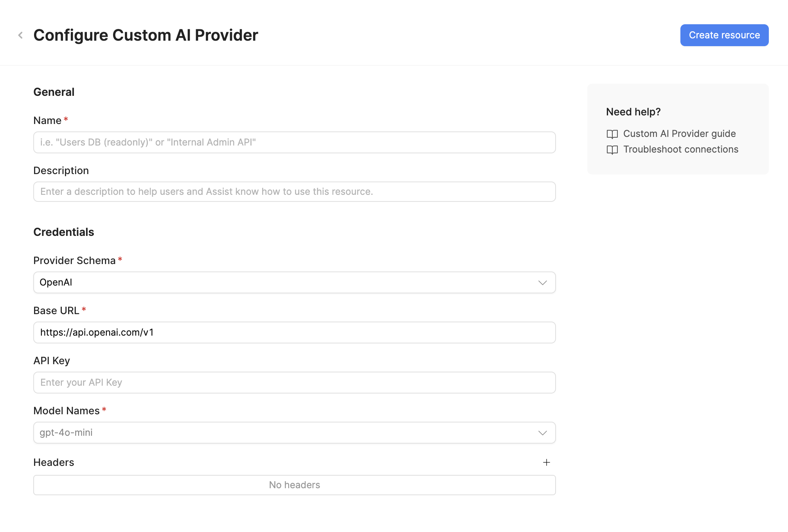Click the Name input field
Image resolution: width=788 pixels, height=532 pixels.
[294, 142]
